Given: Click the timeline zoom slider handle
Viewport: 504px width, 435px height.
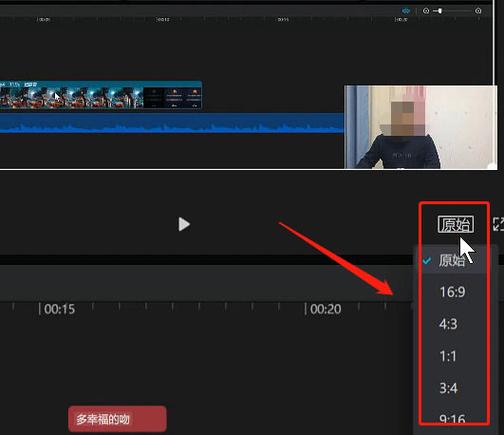Looking at the screenshot, I should coord(440,11).
